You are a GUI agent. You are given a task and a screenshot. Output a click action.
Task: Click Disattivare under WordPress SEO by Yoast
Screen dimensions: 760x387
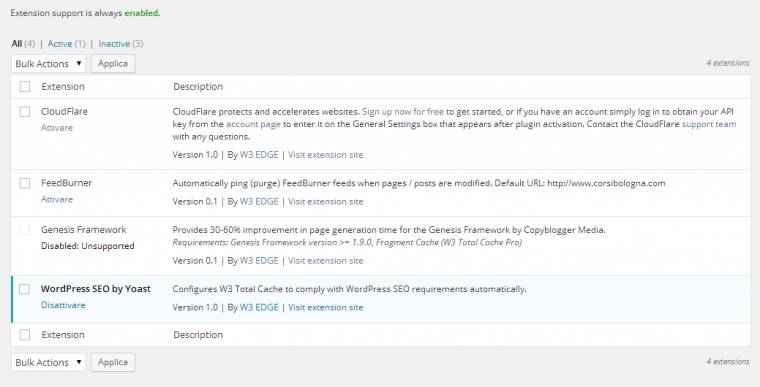tap(63, 305)
